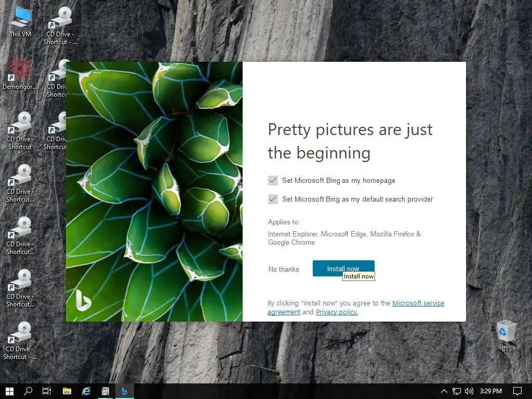This screenshot has width=532, height=399.
Task: Open the network status tray icon
Action: [457, 391]
